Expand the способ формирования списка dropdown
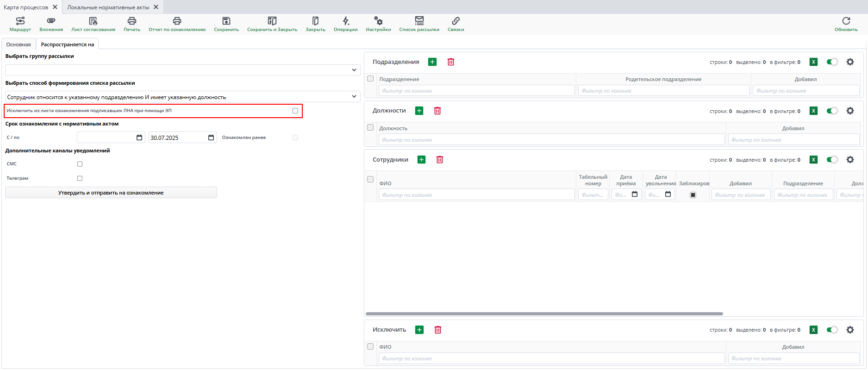Screen dimensions: 868x371 tap(354, 97)
